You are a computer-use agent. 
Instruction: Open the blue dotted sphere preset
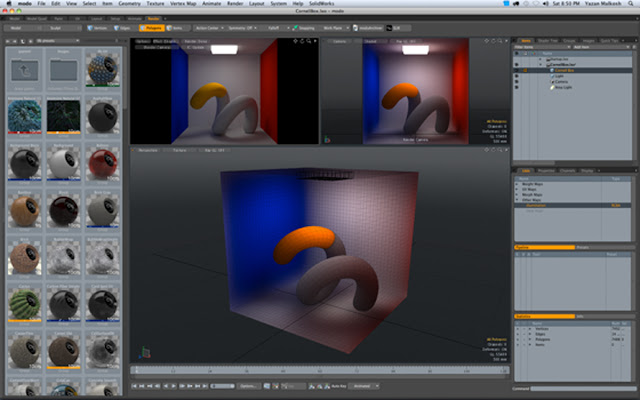click(102, 71)
